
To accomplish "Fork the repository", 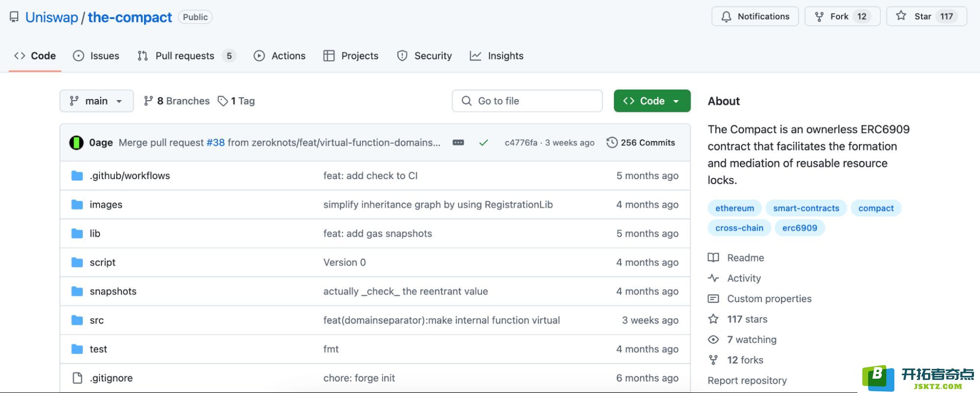I will [x=842, y=16].
